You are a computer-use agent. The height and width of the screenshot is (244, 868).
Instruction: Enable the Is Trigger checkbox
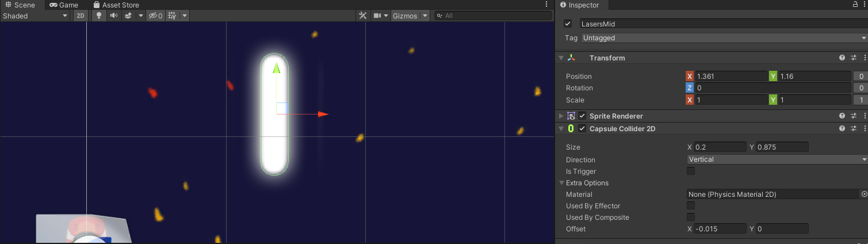pyautogui.click(x=691, y=171)
